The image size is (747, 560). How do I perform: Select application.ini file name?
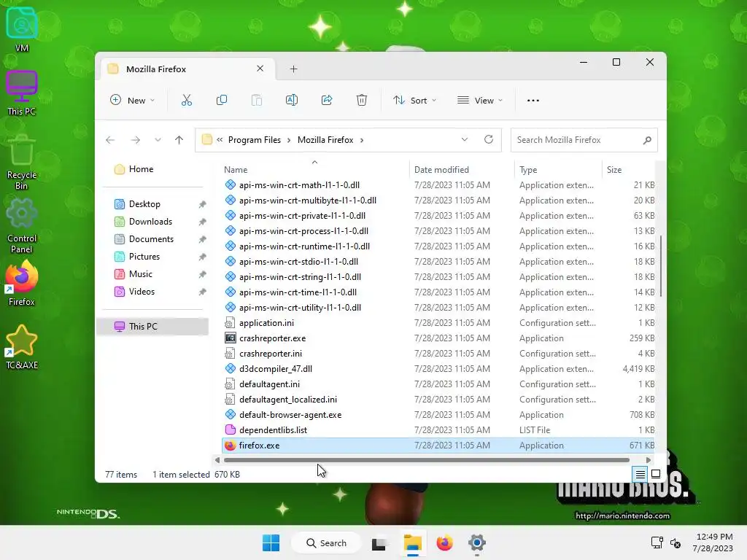pyautogui.click(x=266, y=323)
